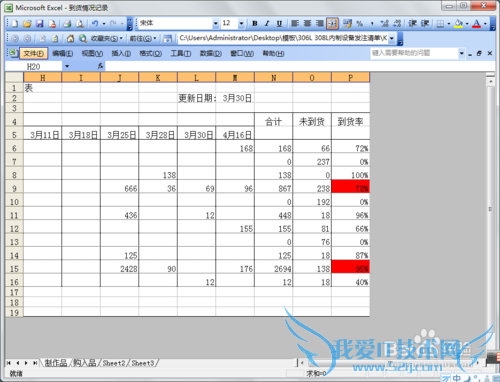Apply percent style
This screenshot has height=382, width=500.
360,23
